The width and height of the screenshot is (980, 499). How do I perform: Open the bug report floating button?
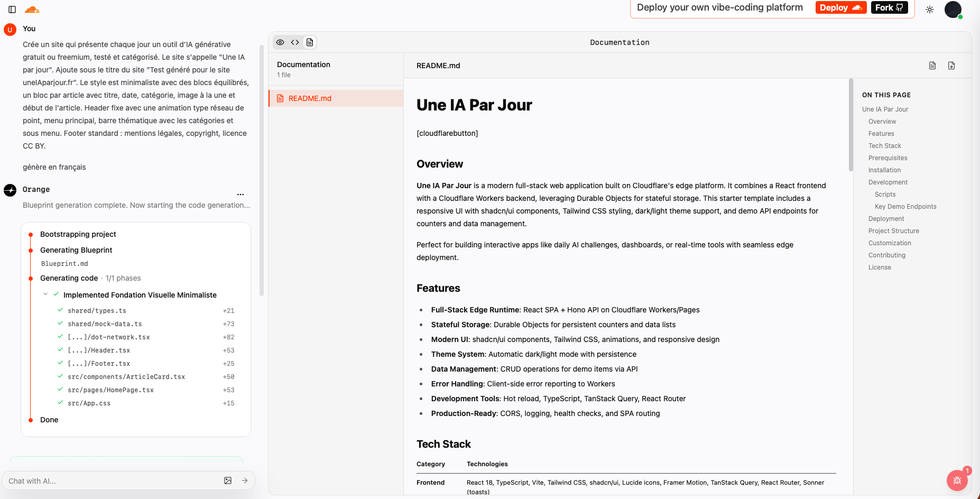coord(957,480)
